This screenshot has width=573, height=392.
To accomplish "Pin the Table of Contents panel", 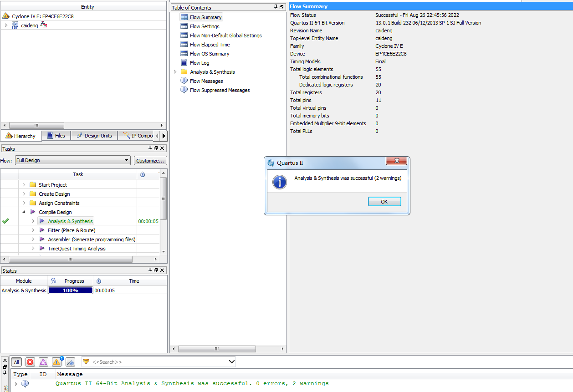I will tap(276, 7).
